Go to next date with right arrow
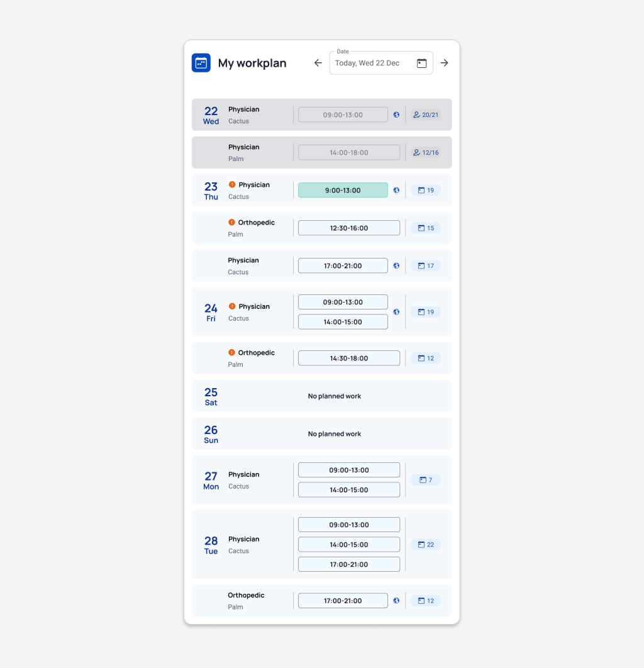The height and width of the screenshot is (668, 644). 444,63
